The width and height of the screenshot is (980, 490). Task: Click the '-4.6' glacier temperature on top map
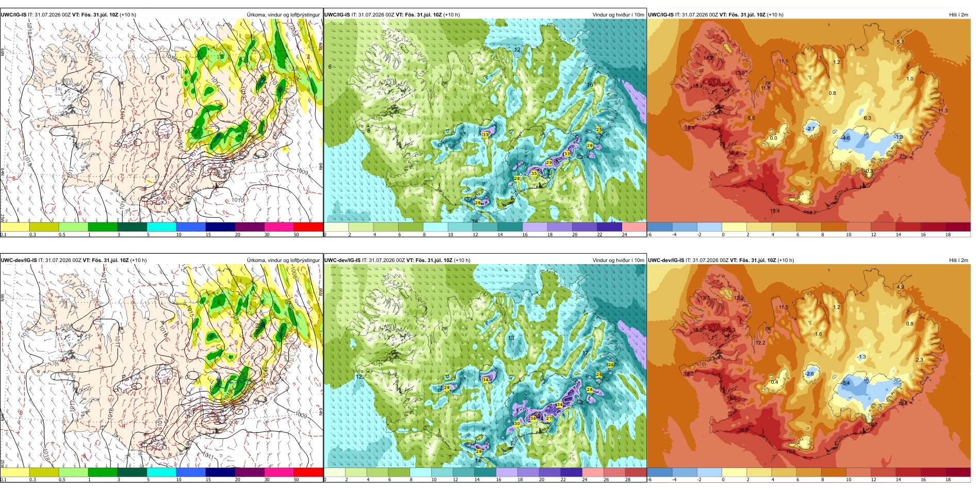[x=845, y=138]
